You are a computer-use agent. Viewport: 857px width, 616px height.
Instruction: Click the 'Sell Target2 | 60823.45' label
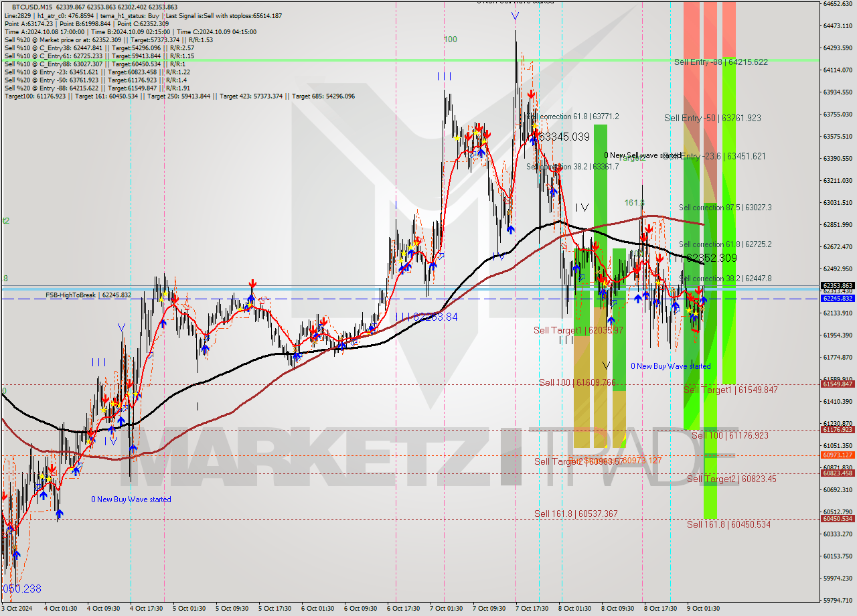[732, 479]
